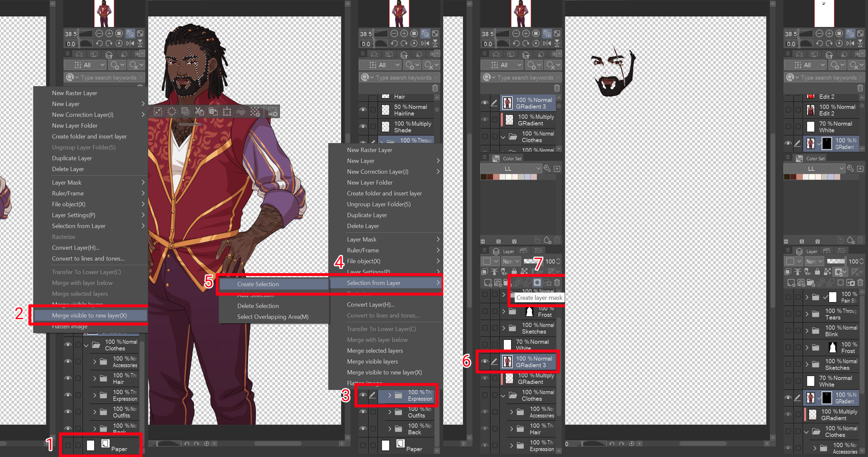
Task: Click highlighted Create layer mask icon
Action: [537, 283]
